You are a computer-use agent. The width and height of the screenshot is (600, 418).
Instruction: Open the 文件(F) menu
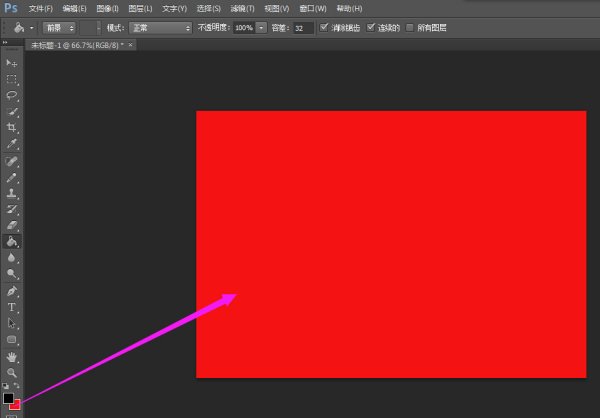click(x=41, y=8)
